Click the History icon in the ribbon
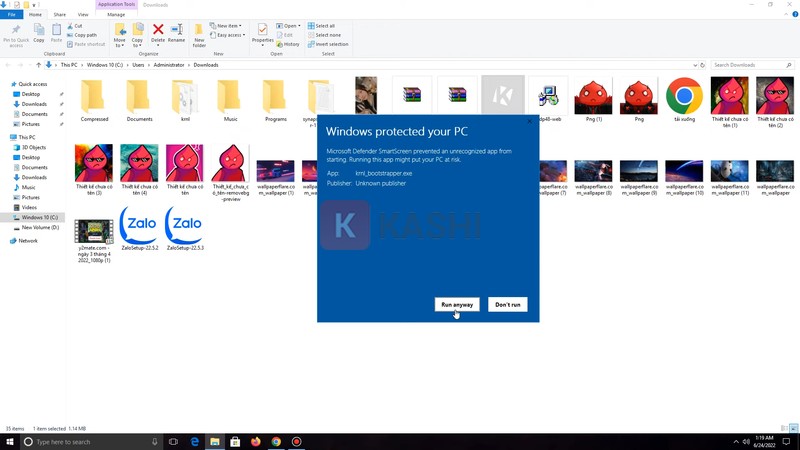The height and width of the screenshot is (450, 800). click(x=289, y=44)
